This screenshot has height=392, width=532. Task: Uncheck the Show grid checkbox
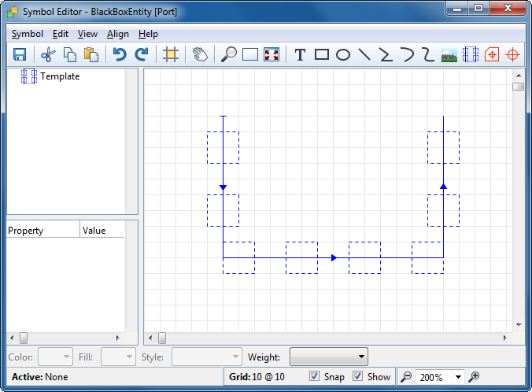click(x=358, y=377)
